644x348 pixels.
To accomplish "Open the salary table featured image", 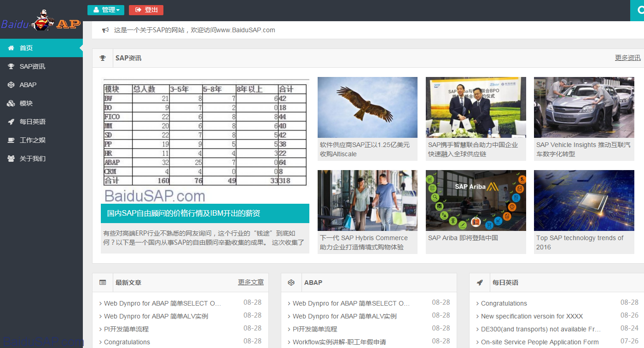I will [x=205, y=140].
